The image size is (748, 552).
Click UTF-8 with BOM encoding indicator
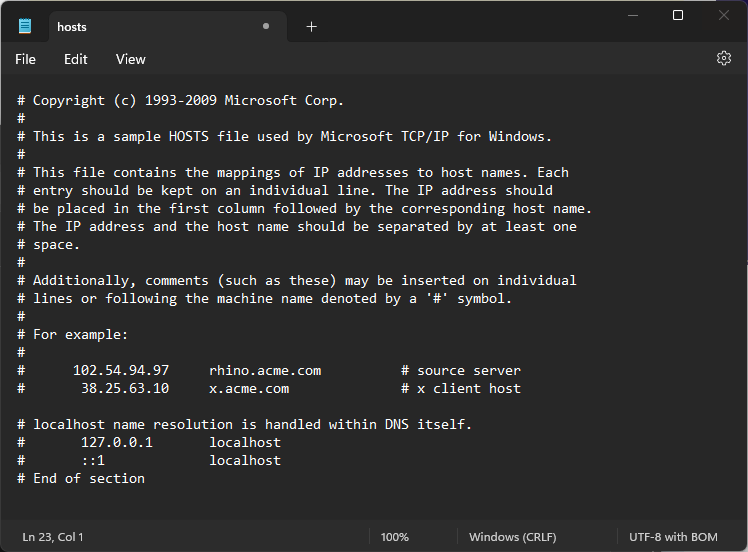point(673,537)
